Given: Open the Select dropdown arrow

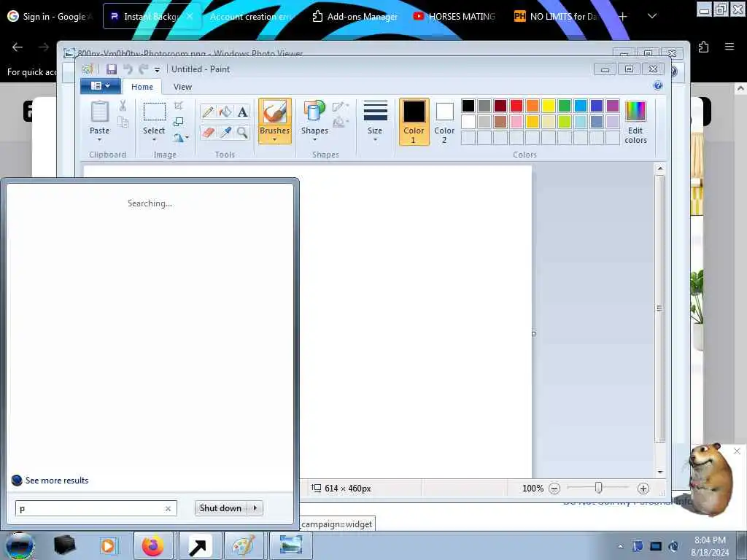Looking at the screenshot, I should [x=155, y=140].
